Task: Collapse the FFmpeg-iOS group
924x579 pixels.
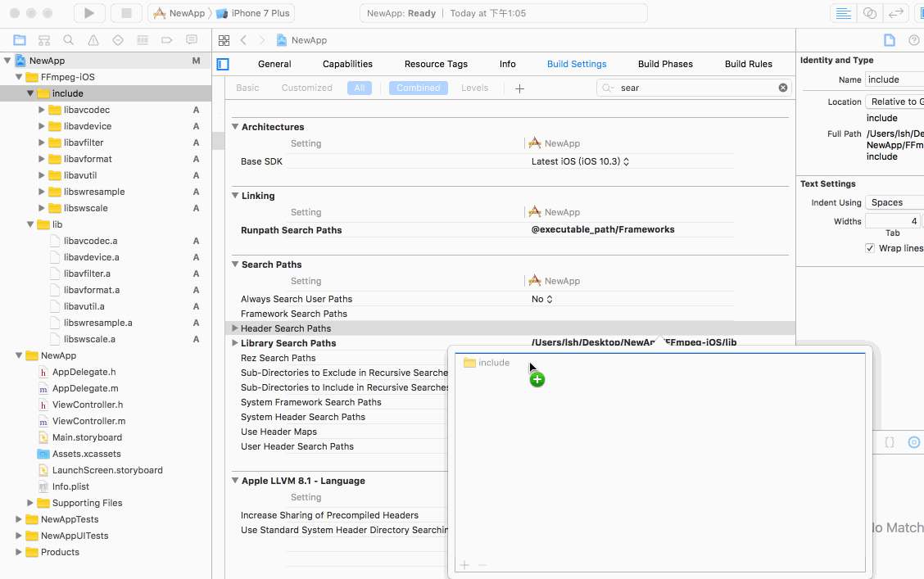Action: point(19,77)
